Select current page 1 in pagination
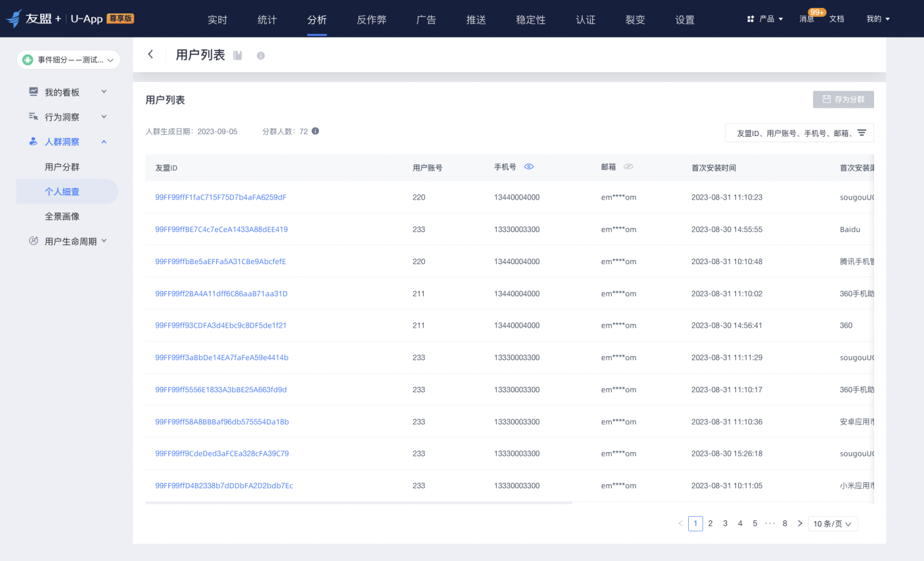The width and height of the screenshot is (924, 561). pyautogui.click(x=695, y=523)
